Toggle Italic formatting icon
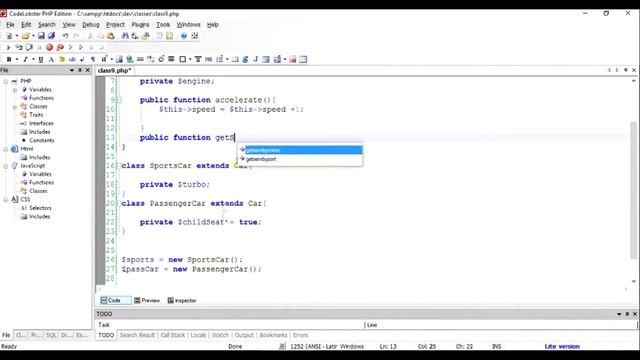This screenshot has width=640, height=360. pos(25,60)
